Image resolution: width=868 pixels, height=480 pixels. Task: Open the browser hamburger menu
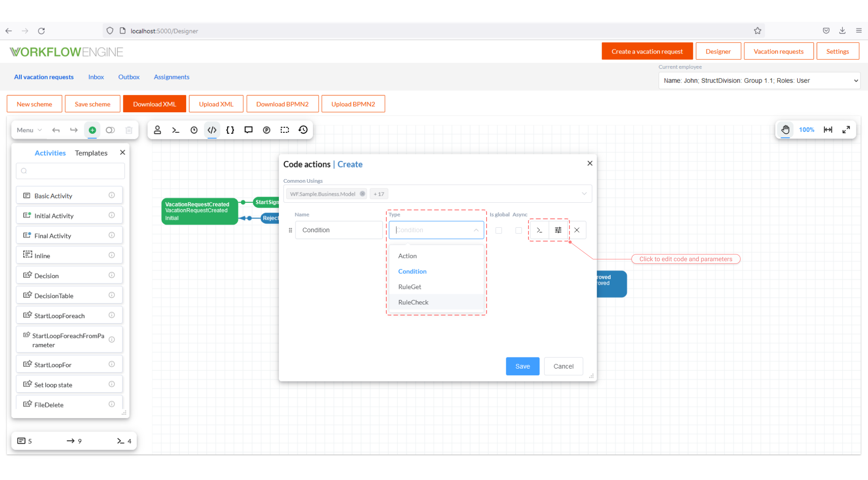(859, 31)
